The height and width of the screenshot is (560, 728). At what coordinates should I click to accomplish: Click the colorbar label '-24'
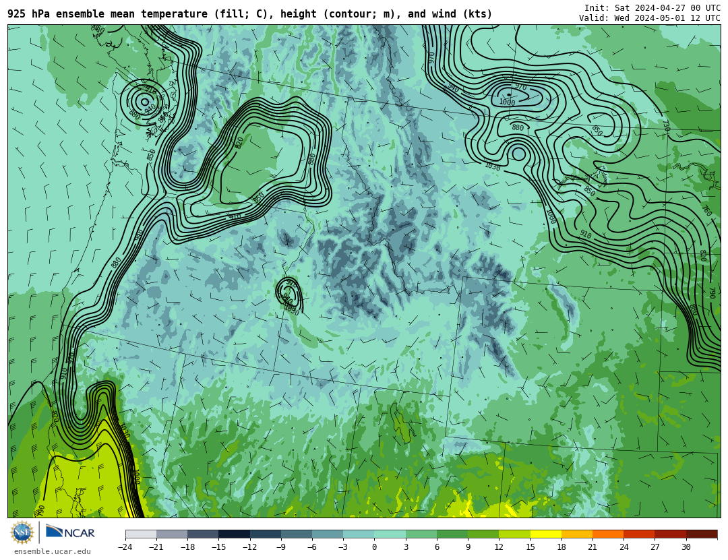tap(125, 547)
